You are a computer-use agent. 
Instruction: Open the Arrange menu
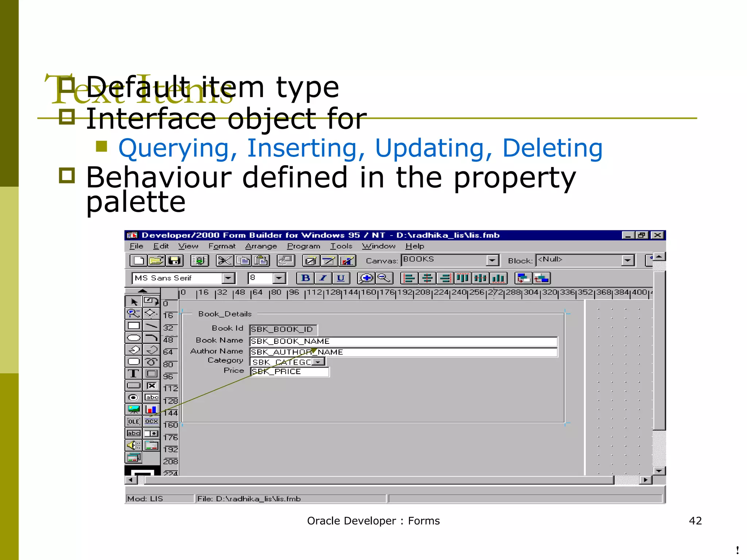coord(261,246)
